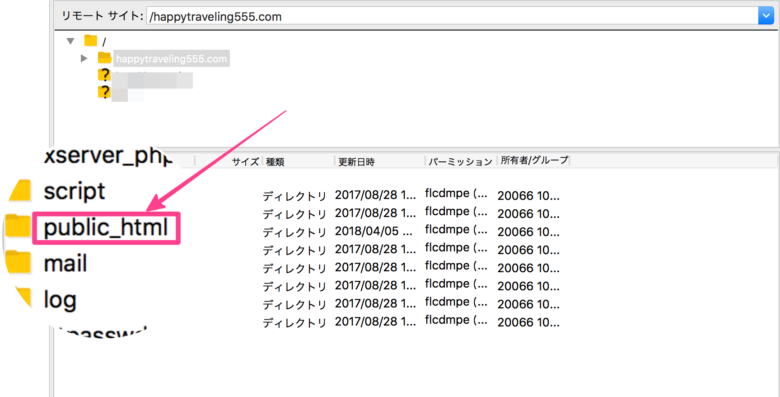The image size is (780, 397).
Task: Select the 2018/04/05 date cell
Action: 374,232
